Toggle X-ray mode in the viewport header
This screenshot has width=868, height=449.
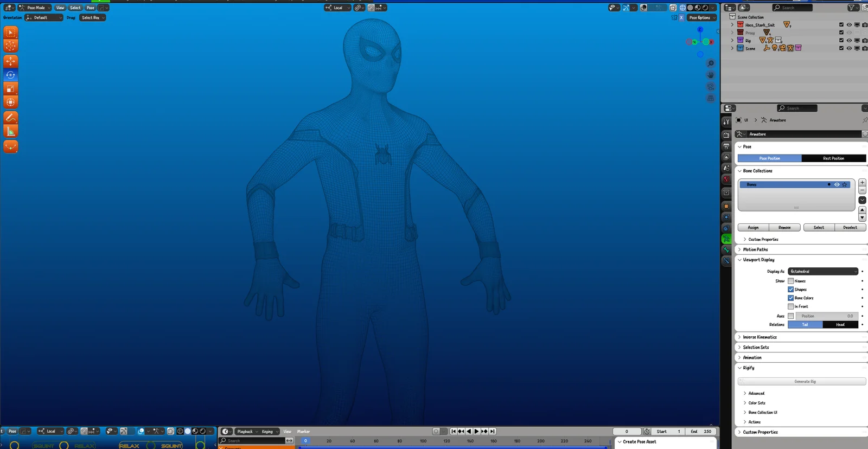click(673, 8)
